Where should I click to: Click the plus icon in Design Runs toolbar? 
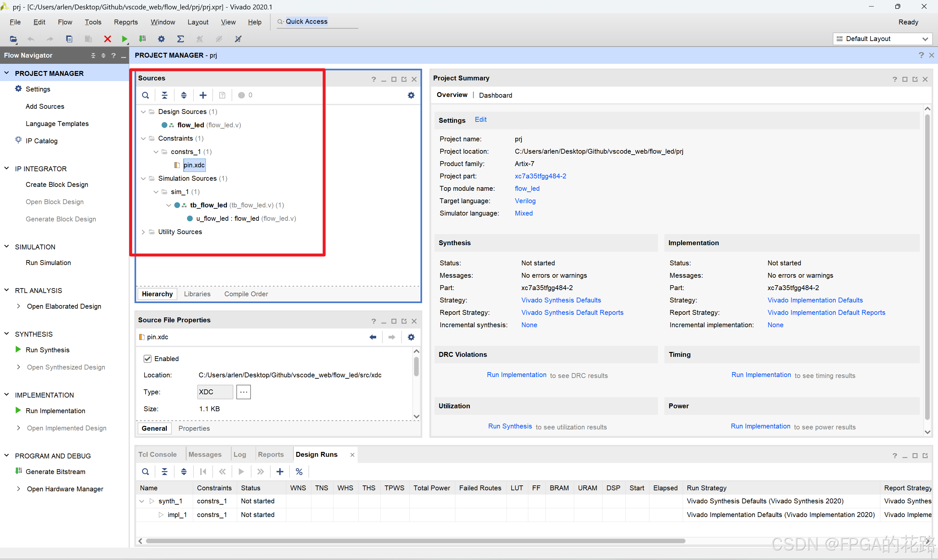(280, 472)
